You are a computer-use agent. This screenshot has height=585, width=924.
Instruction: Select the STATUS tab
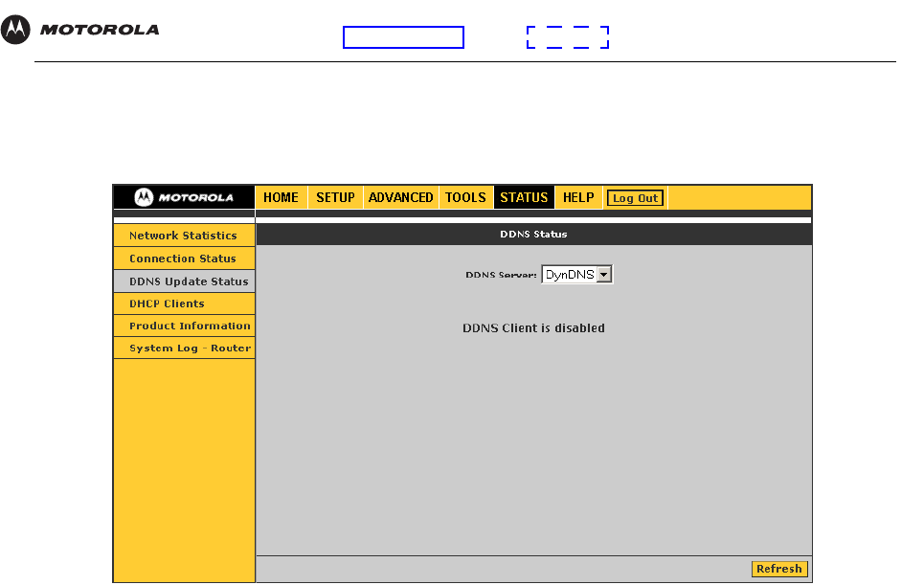click(x=524, y=197)
